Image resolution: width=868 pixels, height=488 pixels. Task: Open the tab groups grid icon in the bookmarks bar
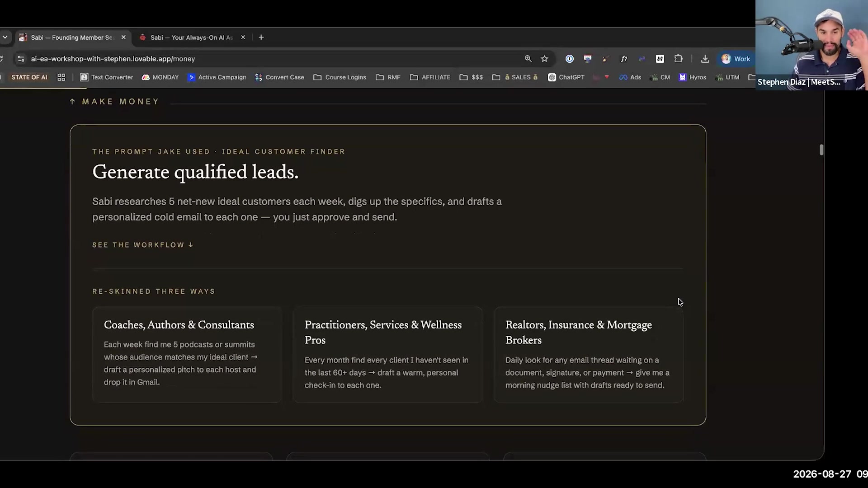(61, 77)
